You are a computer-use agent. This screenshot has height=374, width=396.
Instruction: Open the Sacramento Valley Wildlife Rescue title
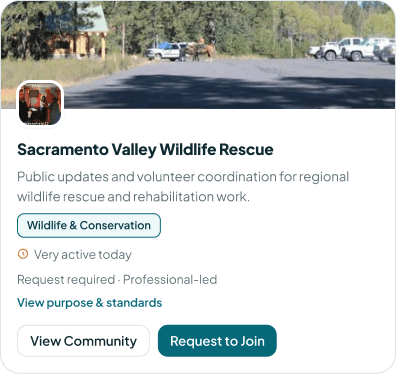[145, 149]
